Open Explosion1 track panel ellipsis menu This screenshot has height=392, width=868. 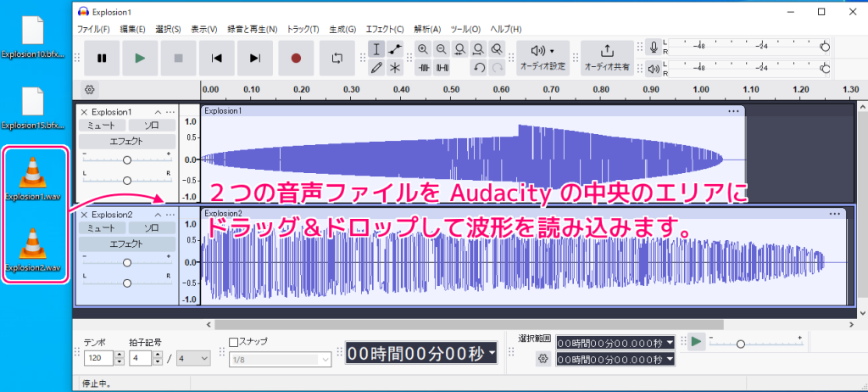click(x=170, y=112)
